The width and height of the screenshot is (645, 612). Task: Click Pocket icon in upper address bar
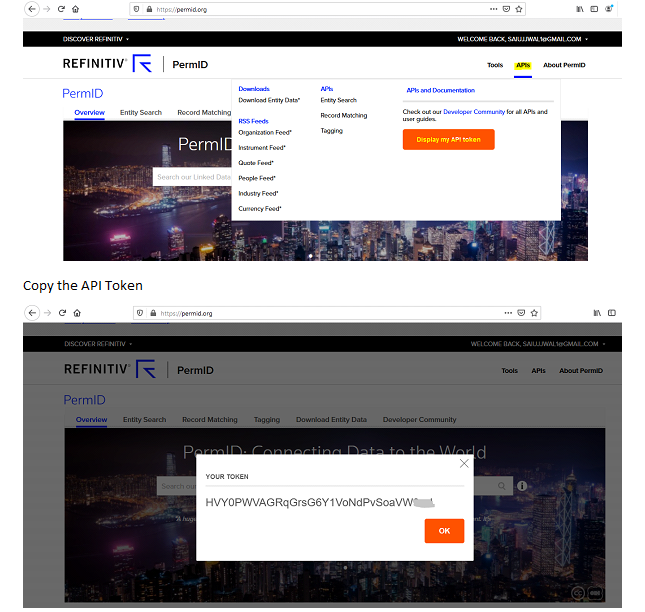[506, 9]
